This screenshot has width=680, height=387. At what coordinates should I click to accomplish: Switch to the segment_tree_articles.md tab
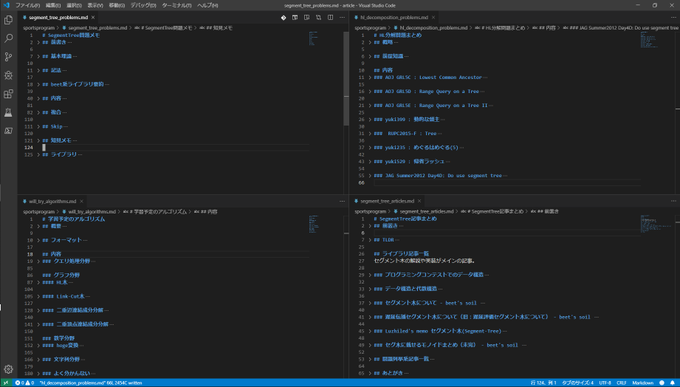387,201
